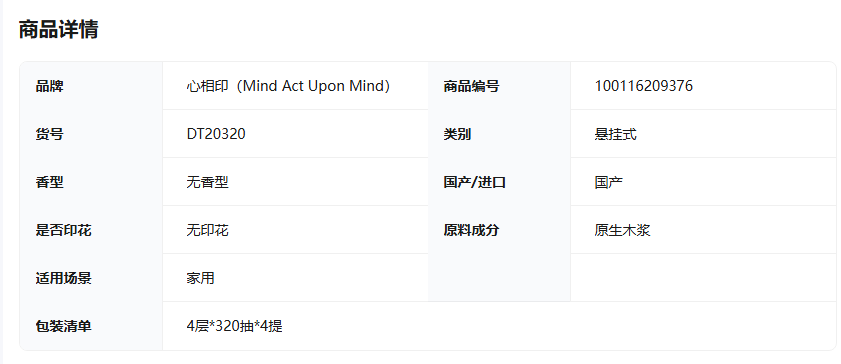Click the 国产/进口 label

coord(475,182)
